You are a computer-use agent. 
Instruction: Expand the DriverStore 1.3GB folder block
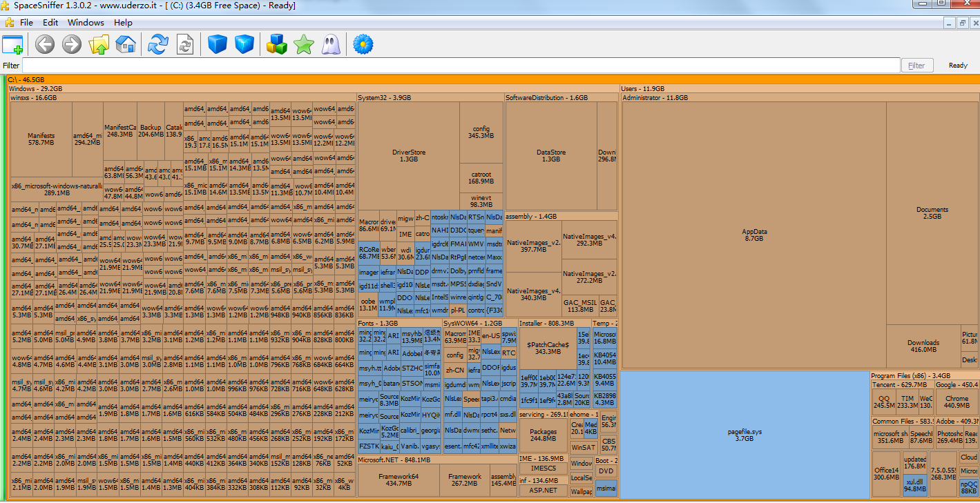pos(409,155)
